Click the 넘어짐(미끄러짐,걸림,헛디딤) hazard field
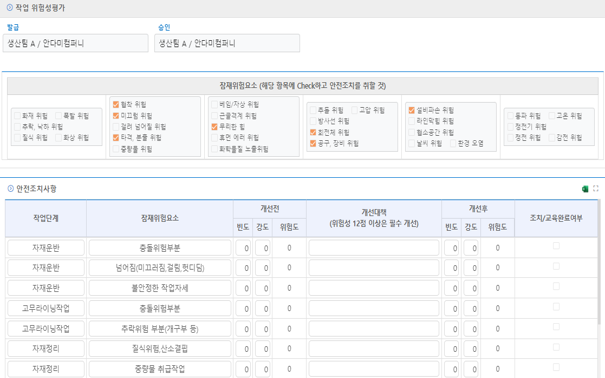 coord(160,268)
